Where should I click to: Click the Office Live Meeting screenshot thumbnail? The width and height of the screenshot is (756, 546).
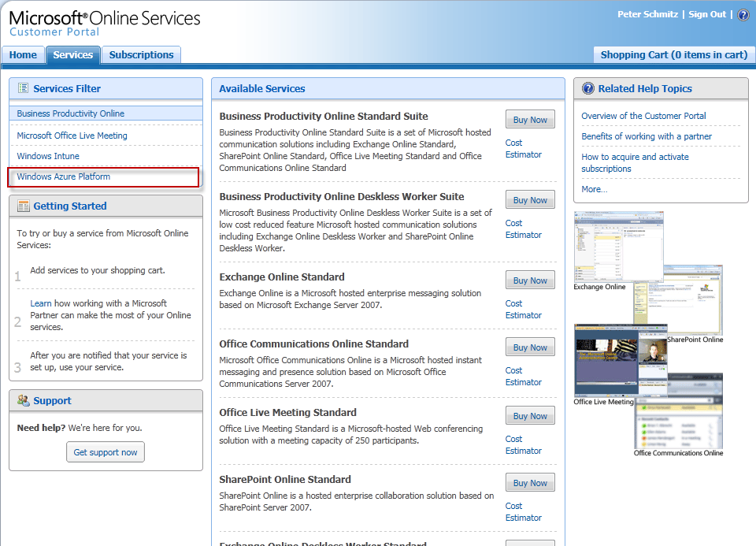(621, 360)
